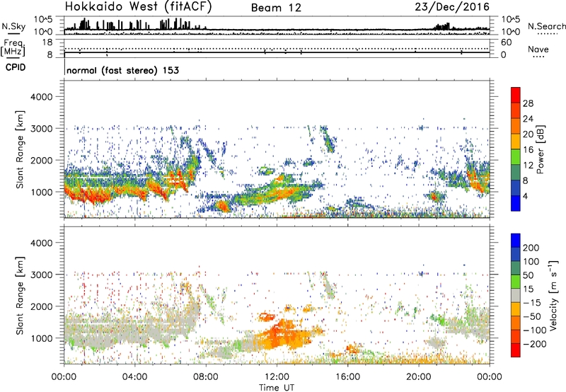Click the '04:00' time tick label
This screenshot has width=566, height=392.
pyautogui.click(x=134, y=377)
